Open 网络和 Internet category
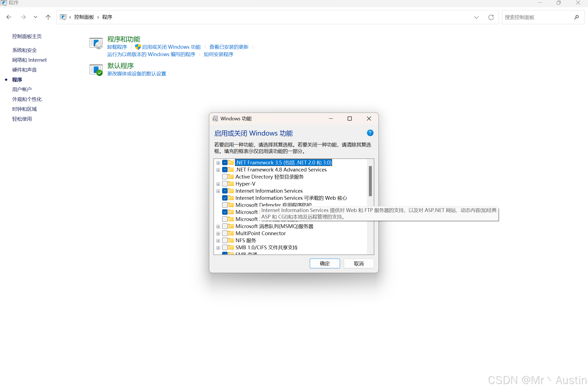Image resolution: width=588 pixels, height=390 pixels. pos(29,60)
